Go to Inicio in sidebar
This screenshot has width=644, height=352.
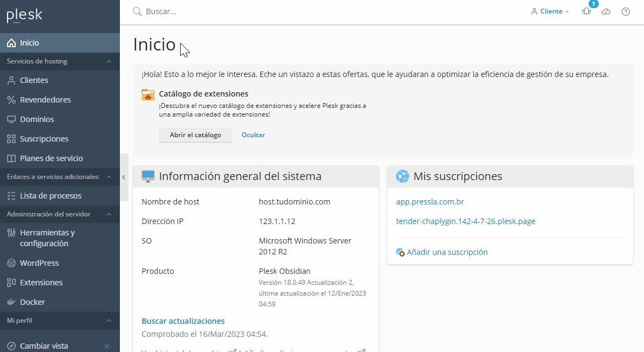click(x=60, y=43)
